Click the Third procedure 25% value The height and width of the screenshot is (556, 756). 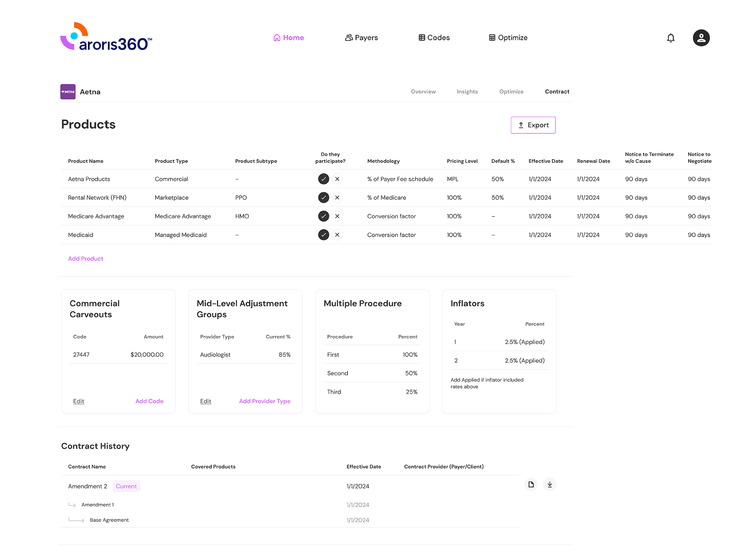[x=412, y=392]
